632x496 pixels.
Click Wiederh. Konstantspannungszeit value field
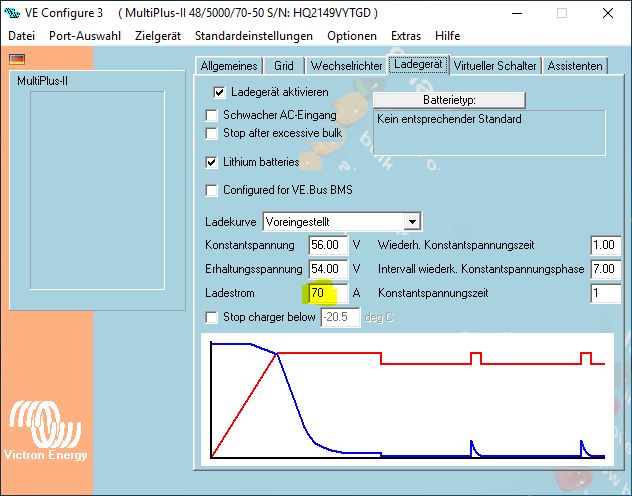605,245
